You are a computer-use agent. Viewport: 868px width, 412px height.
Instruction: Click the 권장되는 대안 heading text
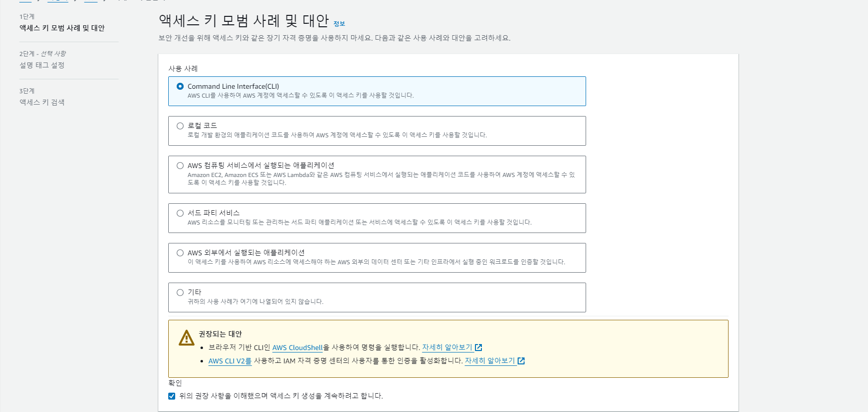[220, 334]
